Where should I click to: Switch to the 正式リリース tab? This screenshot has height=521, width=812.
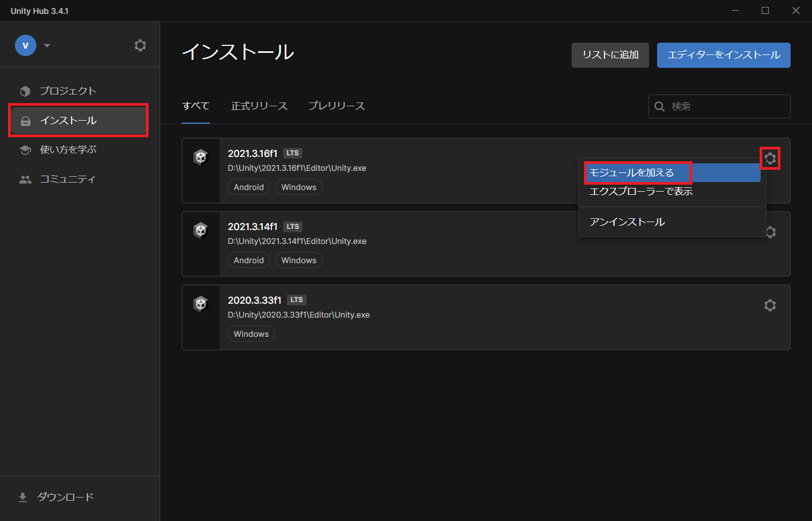click(x=259, y=106)
